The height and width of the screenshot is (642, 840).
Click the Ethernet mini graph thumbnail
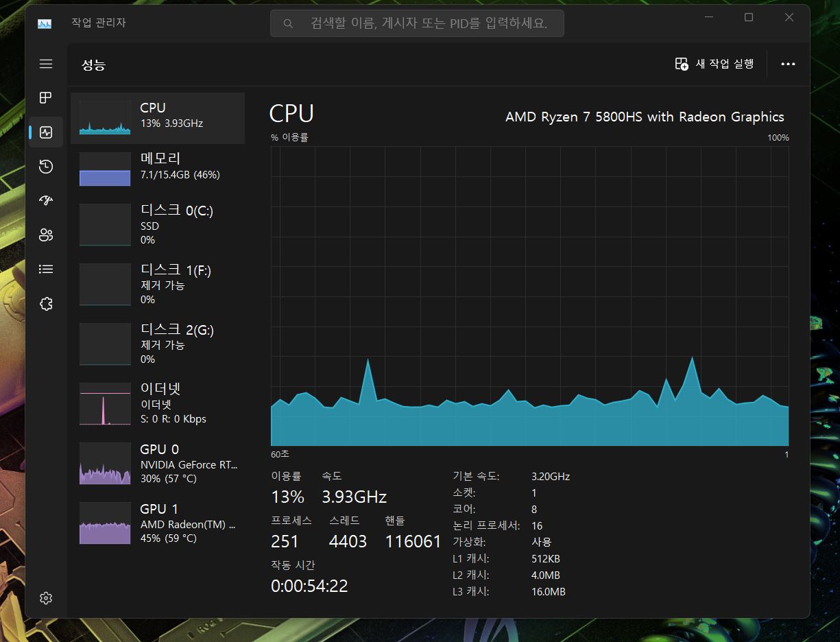(105, 404)
